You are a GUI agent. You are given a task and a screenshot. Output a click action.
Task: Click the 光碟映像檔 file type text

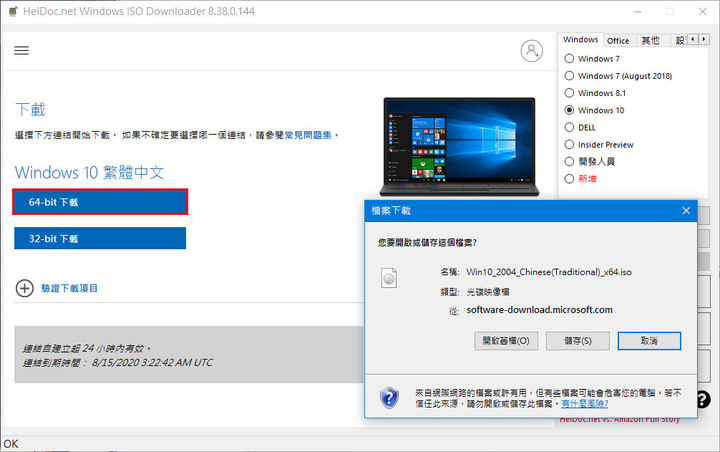(x=488, y=292)
